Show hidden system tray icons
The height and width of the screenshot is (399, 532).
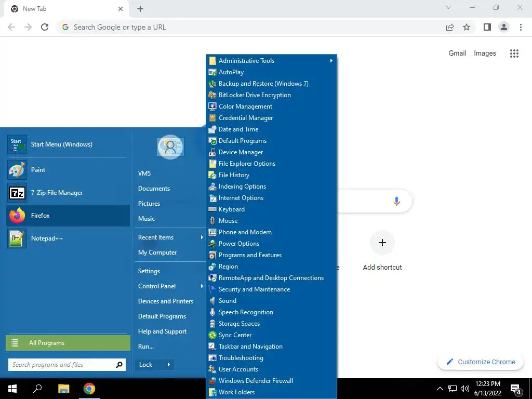pos(440,389)
